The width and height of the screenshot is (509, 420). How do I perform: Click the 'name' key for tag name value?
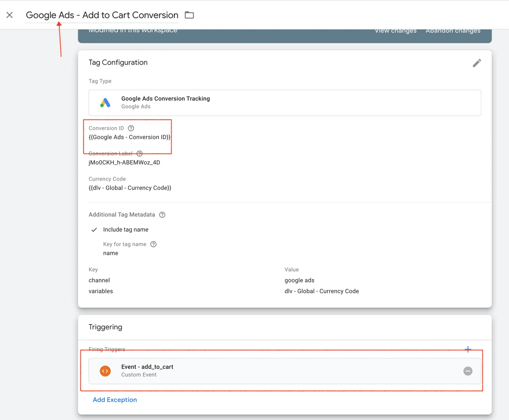(111, 253)
